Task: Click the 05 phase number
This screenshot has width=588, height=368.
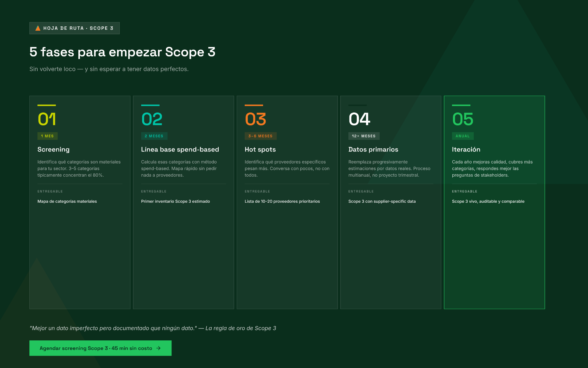Action: [463, 119]
